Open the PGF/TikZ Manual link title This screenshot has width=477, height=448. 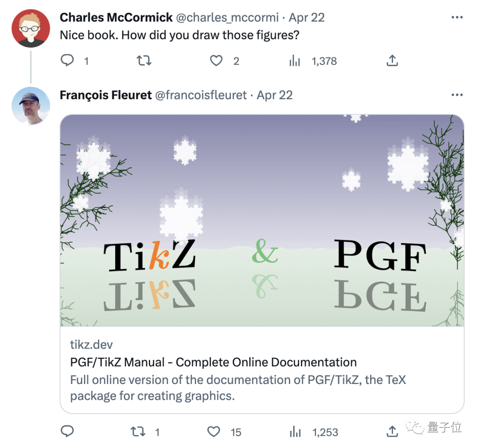click(x=213, y=362)
